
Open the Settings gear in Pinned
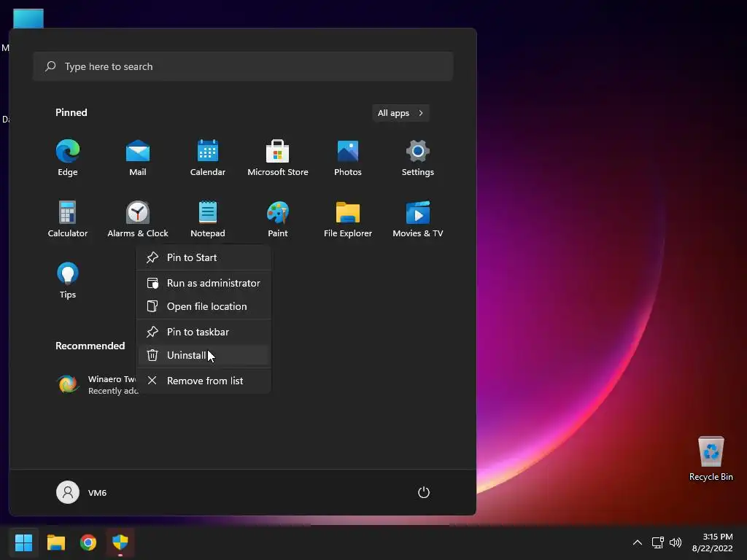pyautogui.click(x=418, y=158)
